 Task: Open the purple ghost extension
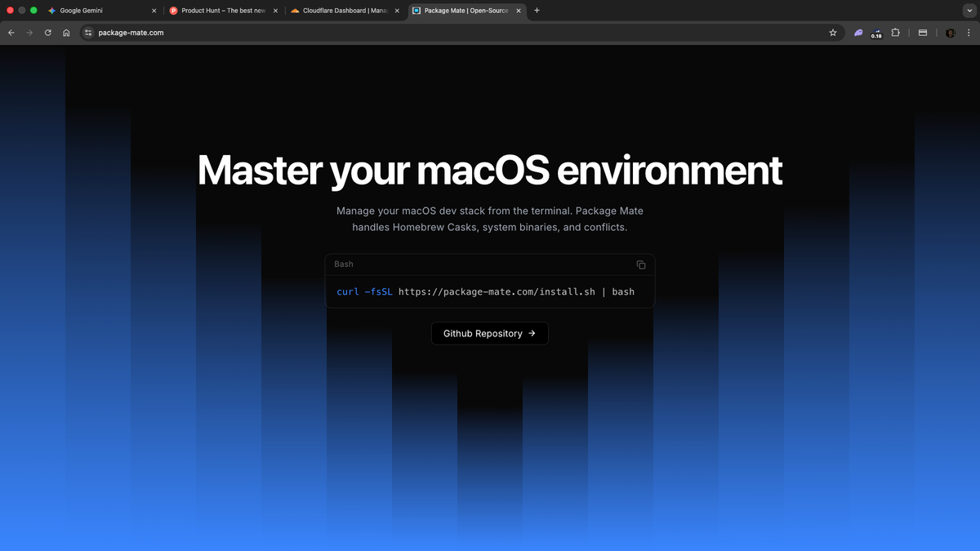pos(858,33)
